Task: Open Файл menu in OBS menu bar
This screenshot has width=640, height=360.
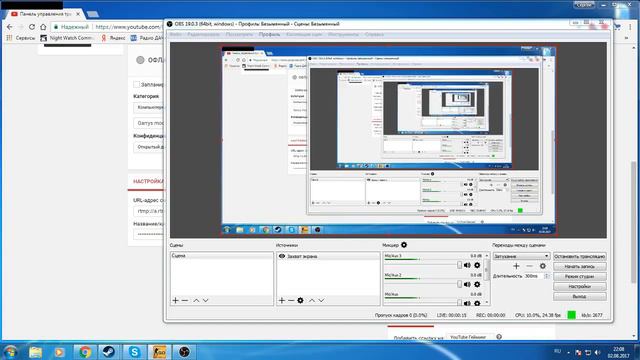Action: coord(176,35)
